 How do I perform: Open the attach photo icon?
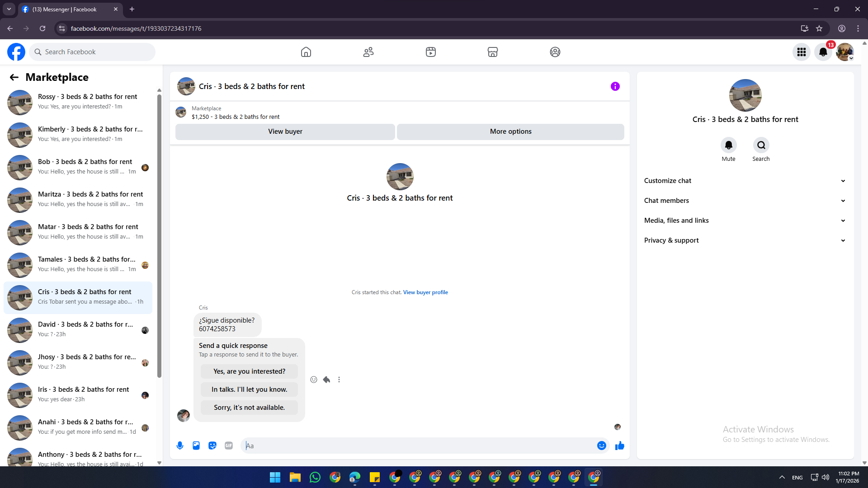pos(196,446)
